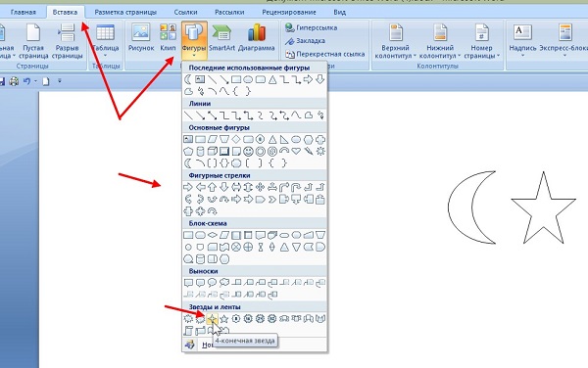Pick the cloud callout in Выноски
Image resolution: width=588 pixels, height=368 pixels.
[x=224, y=283]
